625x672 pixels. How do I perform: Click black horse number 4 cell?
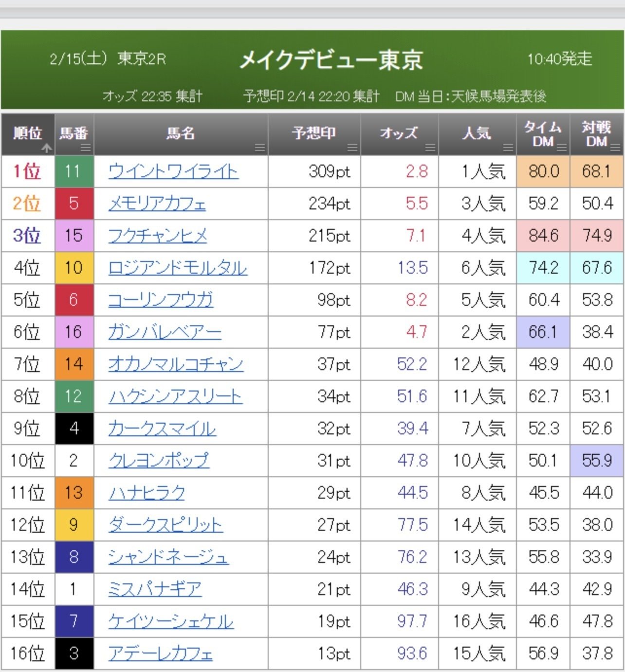(74, 429)
